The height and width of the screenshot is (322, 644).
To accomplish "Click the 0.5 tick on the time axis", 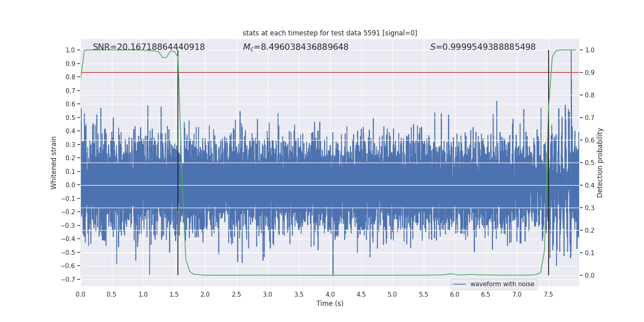I will tap(111, 295).
